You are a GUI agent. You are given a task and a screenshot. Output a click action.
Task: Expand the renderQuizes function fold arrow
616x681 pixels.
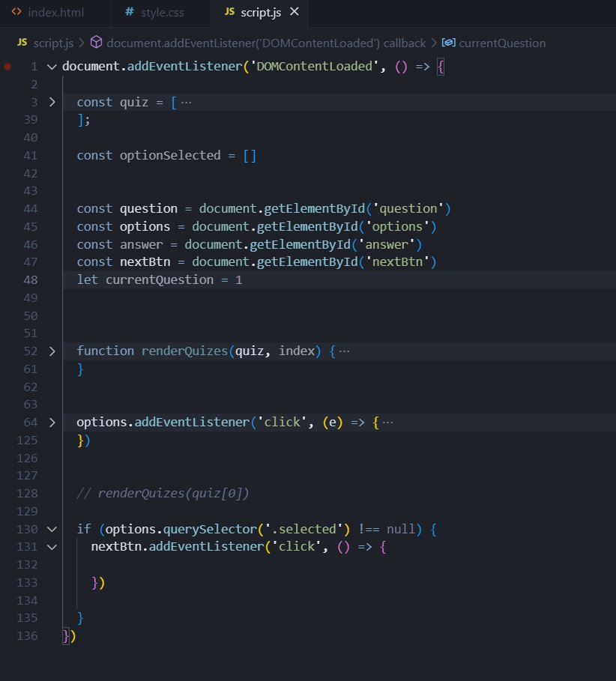click(x=51, y=350)
